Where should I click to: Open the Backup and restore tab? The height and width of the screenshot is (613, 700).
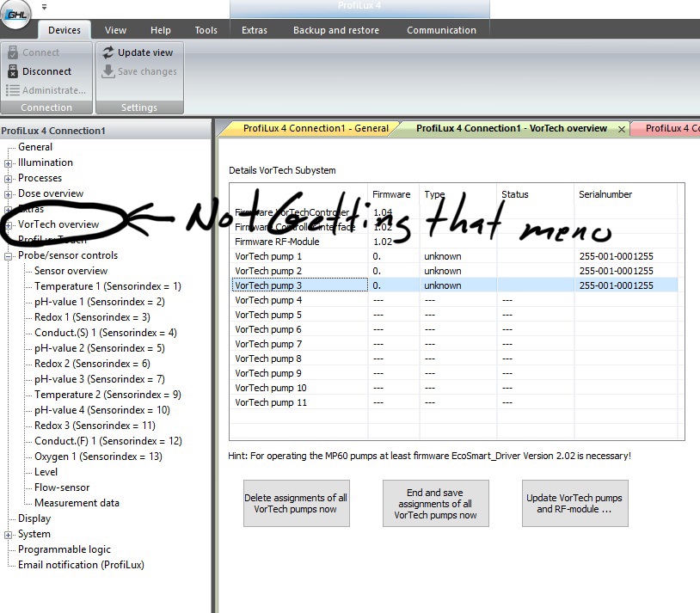click(x=336, y=30)
